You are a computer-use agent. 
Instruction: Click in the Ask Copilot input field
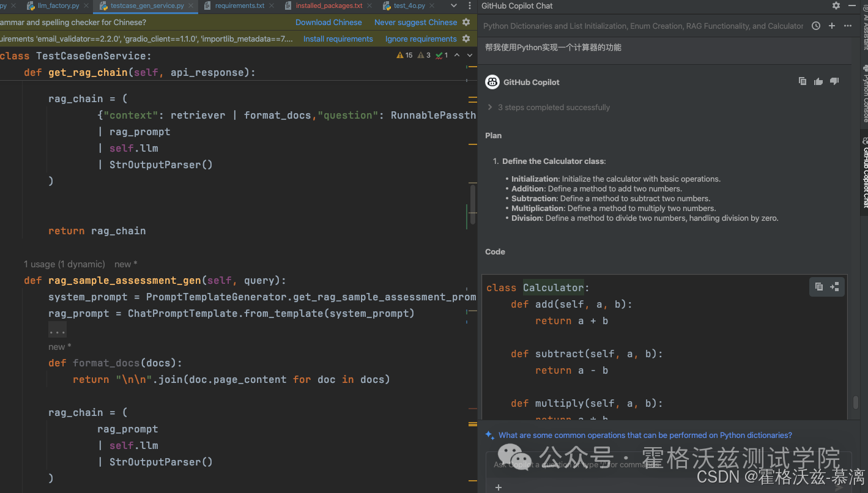click(668, 465)
